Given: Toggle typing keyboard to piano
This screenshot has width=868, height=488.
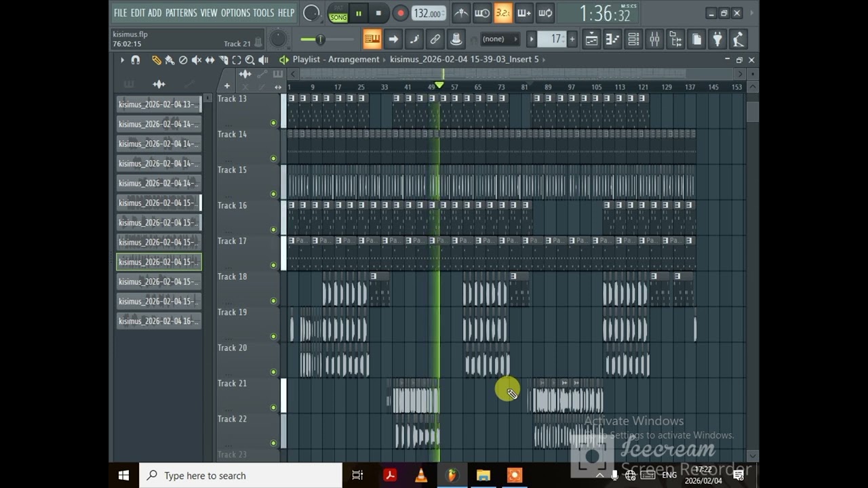Looking at the screenshot, I should [x=372, y=39].
